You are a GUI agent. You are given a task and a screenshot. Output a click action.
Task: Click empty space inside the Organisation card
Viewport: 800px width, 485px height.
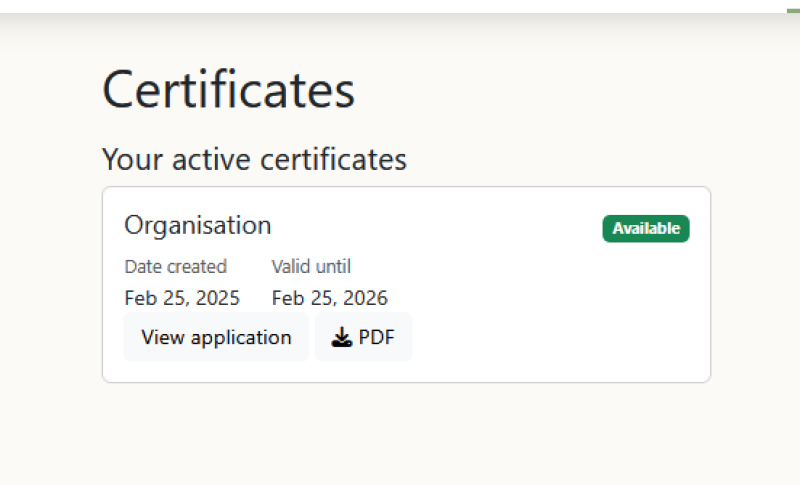tap(540, 300)
